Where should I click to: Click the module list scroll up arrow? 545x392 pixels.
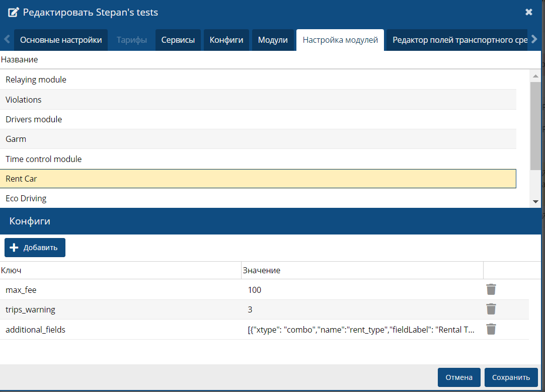pyautogui.click(x=535, y=76)
